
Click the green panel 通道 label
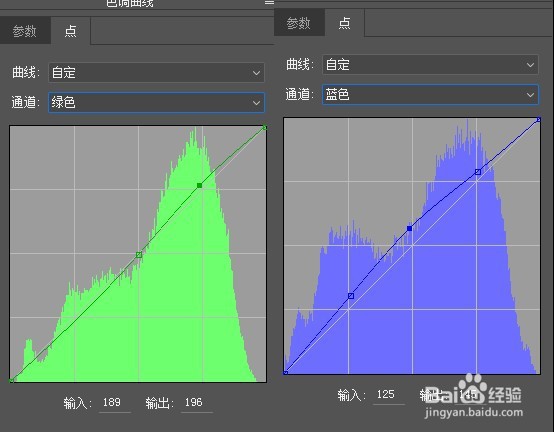coord(26,102)
